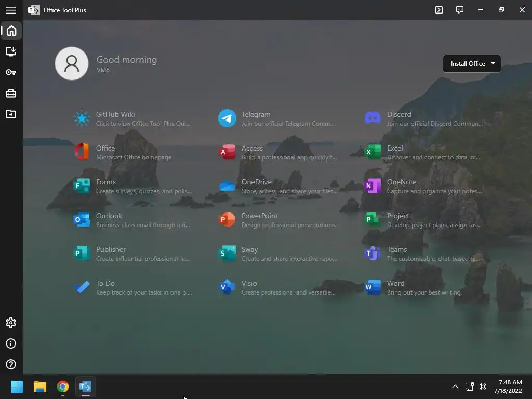The image size is (532, 399).
Task: Click the Project app icon
Action: (373, 220)
